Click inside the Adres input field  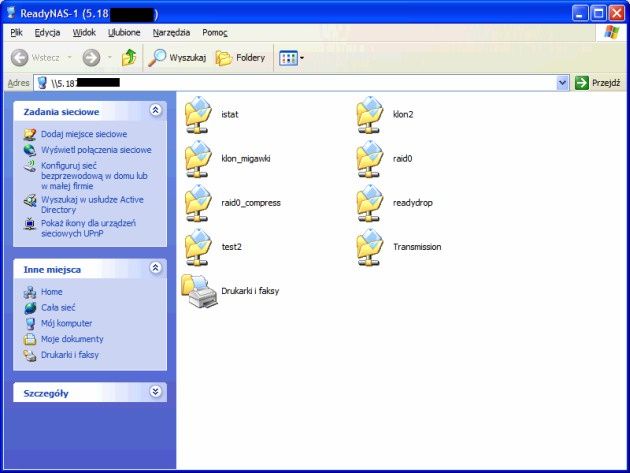click(x=301, y=83)
